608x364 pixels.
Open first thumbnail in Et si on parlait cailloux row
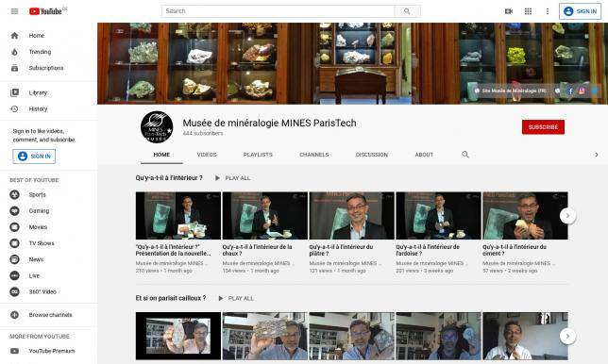click(x=178, y=336)
